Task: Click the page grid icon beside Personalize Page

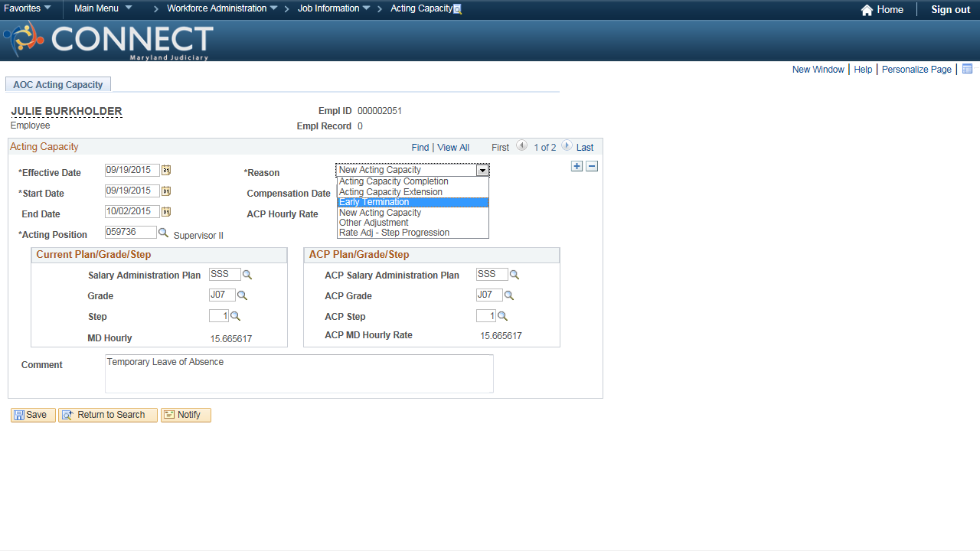Action: click(968, 69)
